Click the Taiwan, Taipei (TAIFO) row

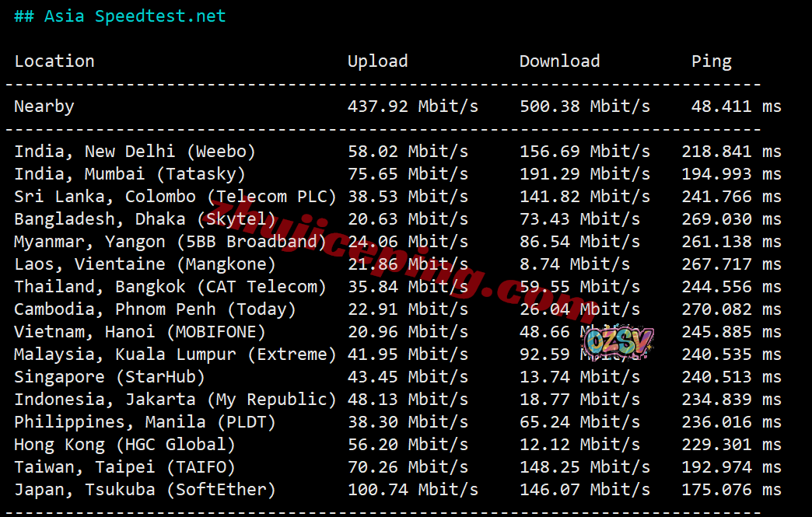point(124,467)
